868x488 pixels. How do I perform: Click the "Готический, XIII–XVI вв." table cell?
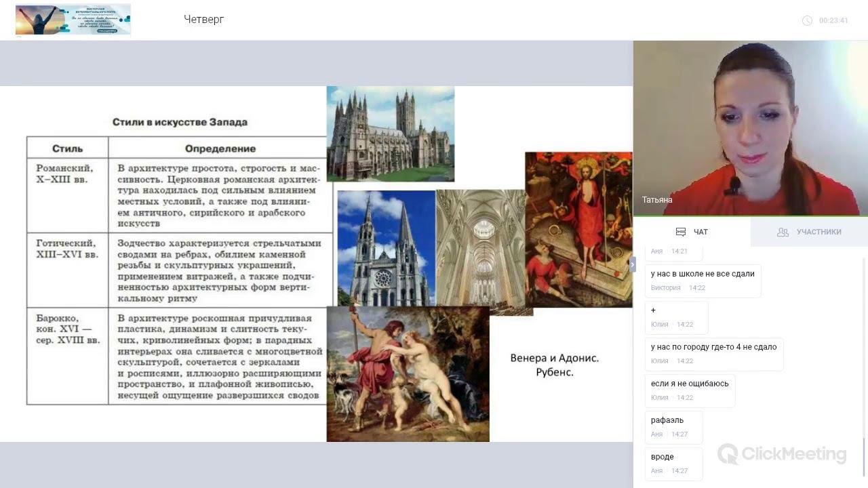pyautogui.click(x=68, y=270)
